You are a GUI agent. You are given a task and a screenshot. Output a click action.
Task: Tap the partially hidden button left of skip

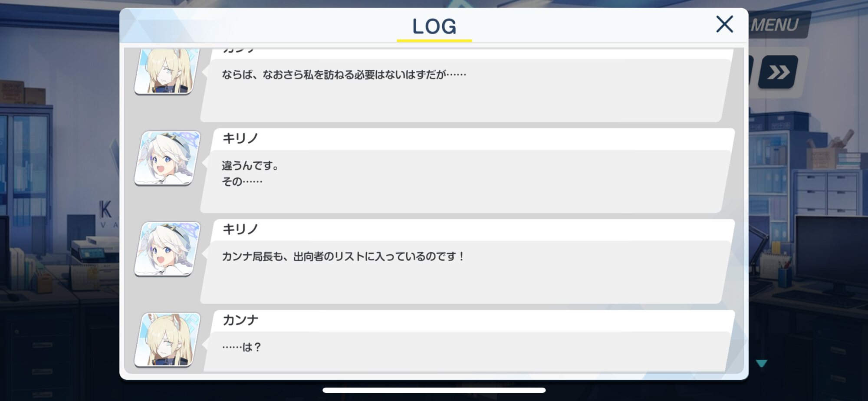pyautogui.click(x=751, y=71)
